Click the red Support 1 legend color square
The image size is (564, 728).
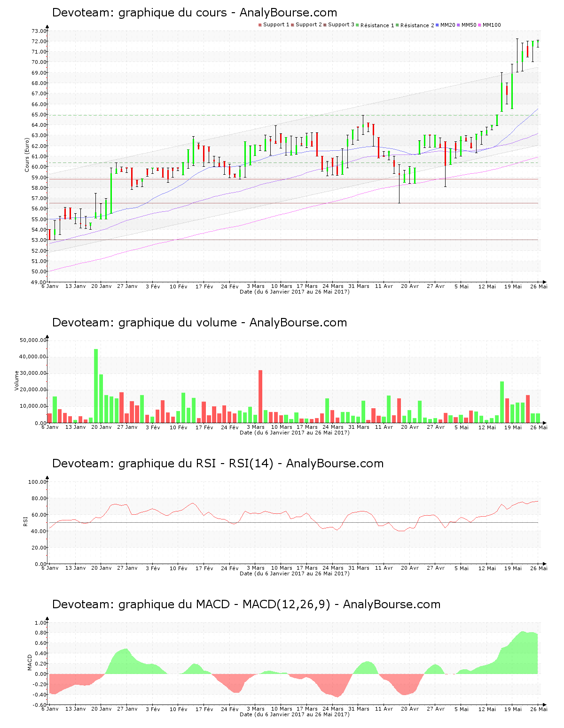260,25
